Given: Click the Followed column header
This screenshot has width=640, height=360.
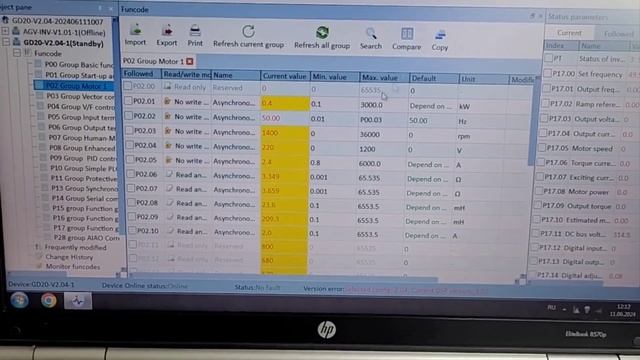Looking at the screenshot, I should [141, 74].
